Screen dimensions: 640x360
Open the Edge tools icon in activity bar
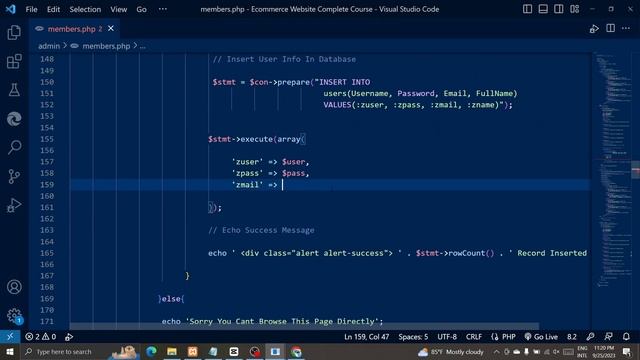(x=14, y=119)
